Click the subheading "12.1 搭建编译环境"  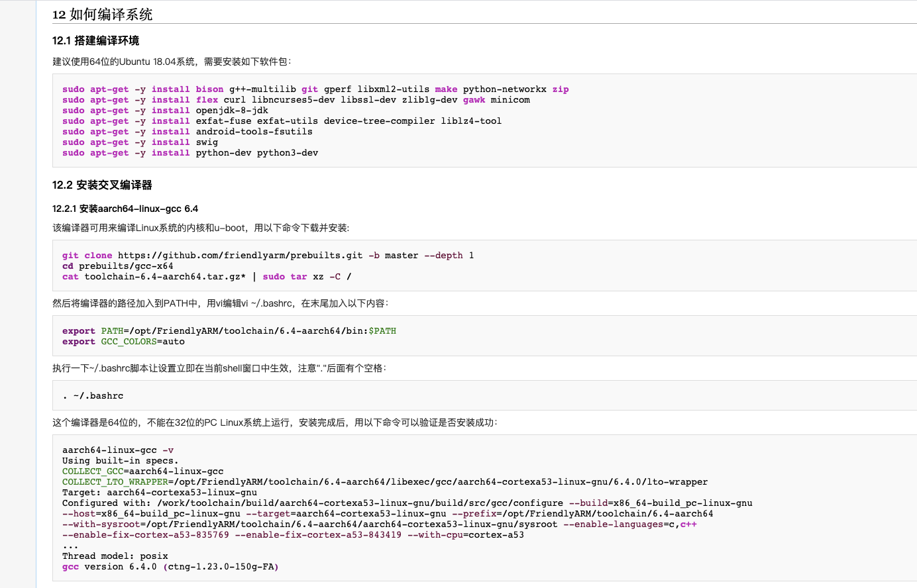[95, 41]
